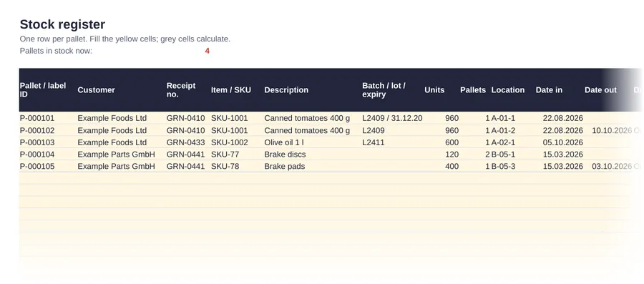Select date in 22.08.2026 for P-000102
Screen dimensions: 644x284
pyautogui.click(x=562, y=130)
